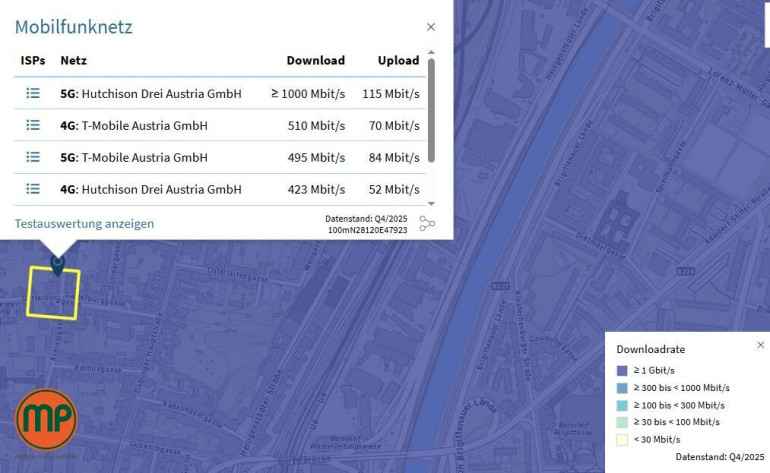Click the '84 Mbit/s' upload value

tap(394, 157)
